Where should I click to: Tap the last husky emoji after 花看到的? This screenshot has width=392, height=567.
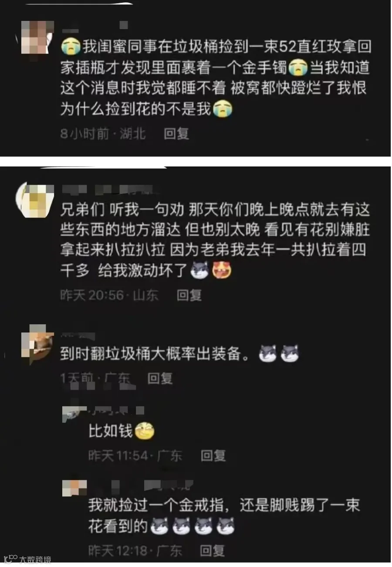pos(226,526)
